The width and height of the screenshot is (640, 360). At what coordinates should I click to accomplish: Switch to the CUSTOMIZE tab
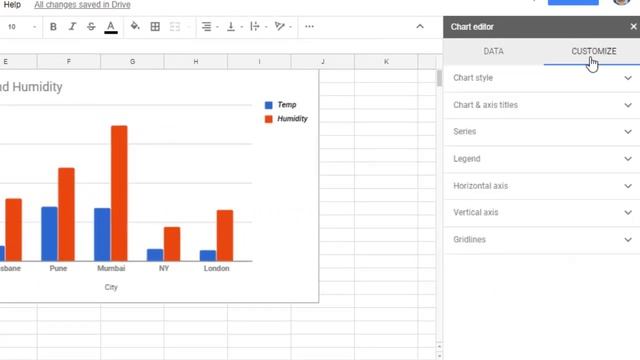593,51
